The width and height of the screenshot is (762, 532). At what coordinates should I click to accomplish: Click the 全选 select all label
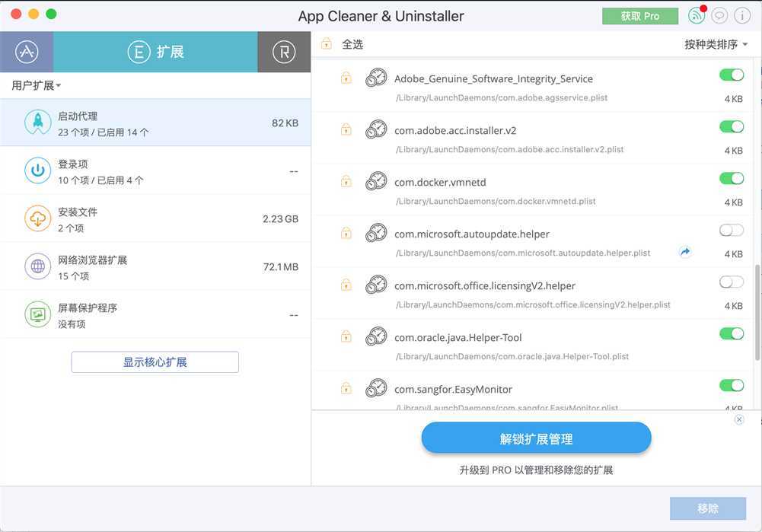pos(352,44)
